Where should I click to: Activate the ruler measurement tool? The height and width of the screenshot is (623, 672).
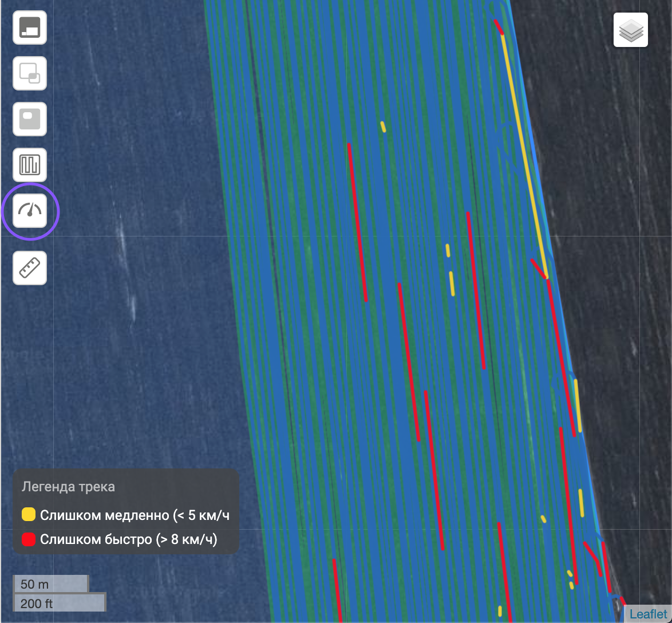pos(30,268)
